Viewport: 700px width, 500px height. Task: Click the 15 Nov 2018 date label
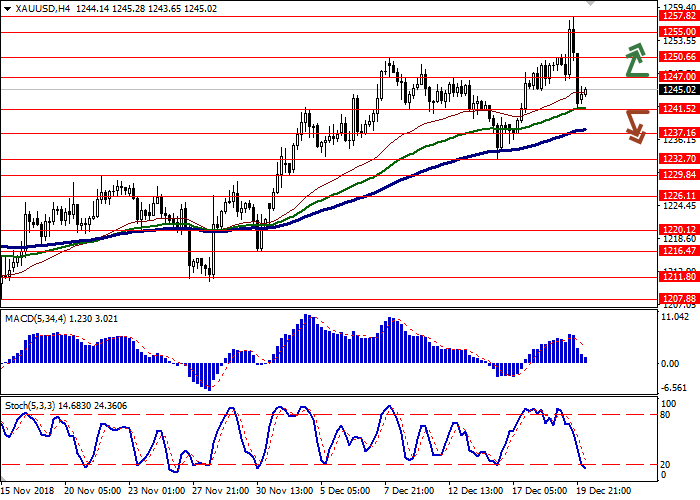[x=27, y=492]
